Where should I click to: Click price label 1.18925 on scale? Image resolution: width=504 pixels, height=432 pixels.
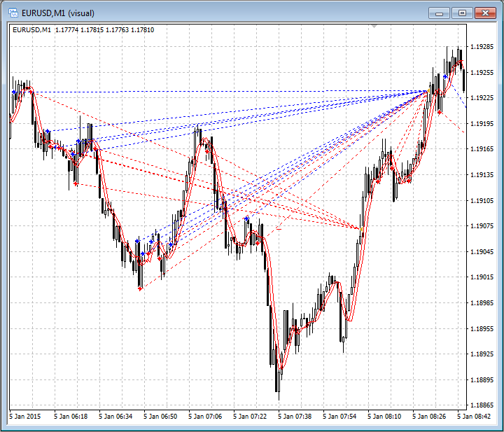(x=482, y=354)
